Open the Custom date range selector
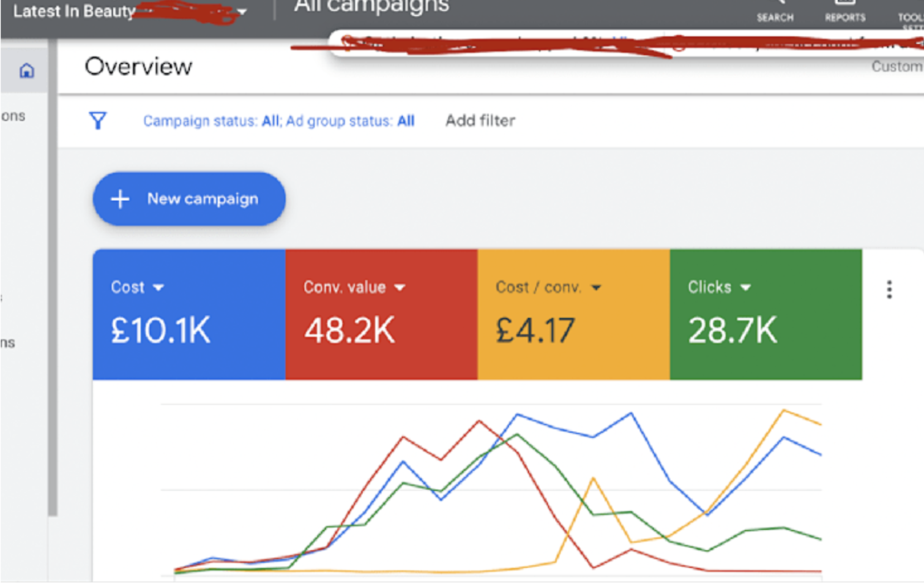The image size is (924, 583). click(897, 67)
